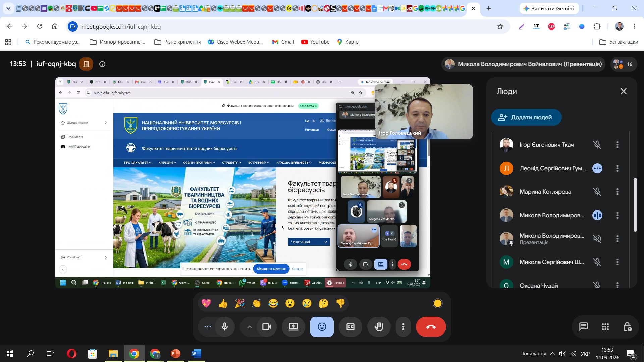Toggle closed captions button

point(351,327)
